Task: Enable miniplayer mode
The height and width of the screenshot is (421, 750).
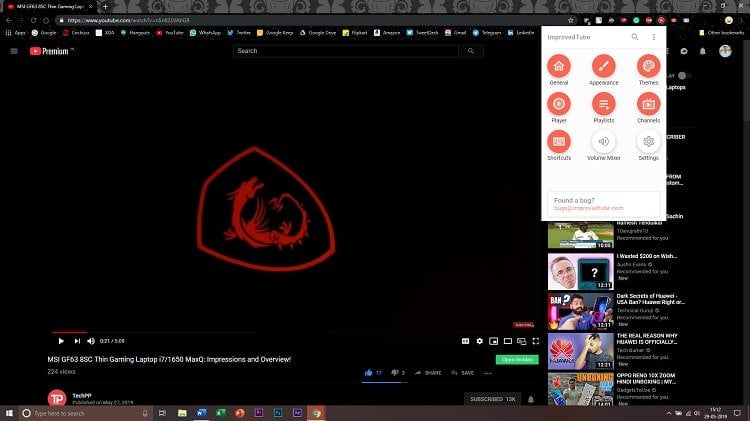Action: point(494,341)
